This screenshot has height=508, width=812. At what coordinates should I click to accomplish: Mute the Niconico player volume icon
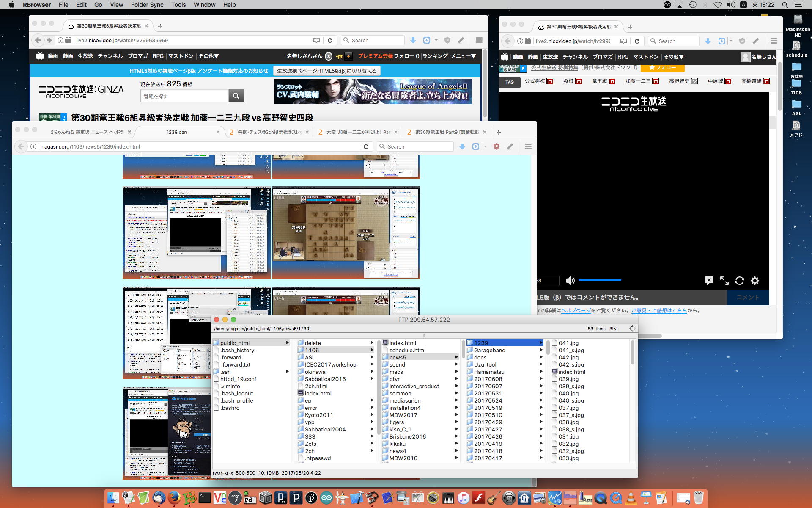pos(570,281)
